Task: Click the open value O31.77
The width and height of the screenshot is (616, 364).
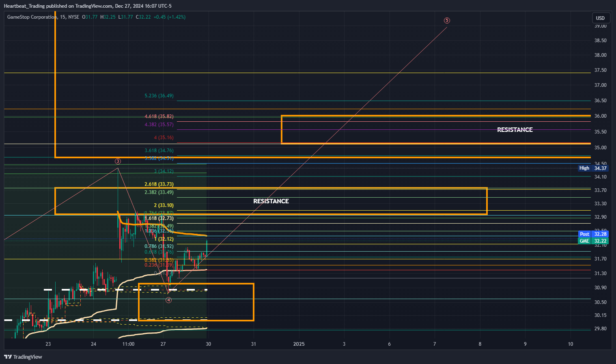Action: tap(90, 17)
